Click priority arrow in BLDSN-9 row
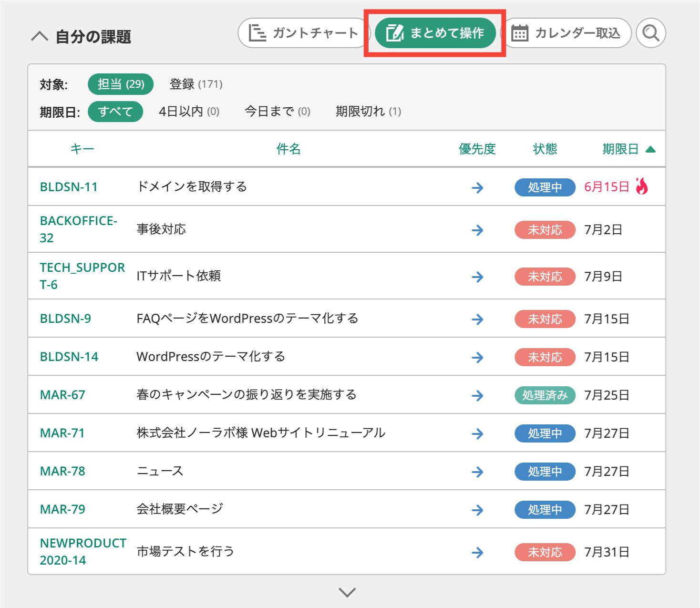This screenshot has width=700, height=608. (x=477, y=319)
